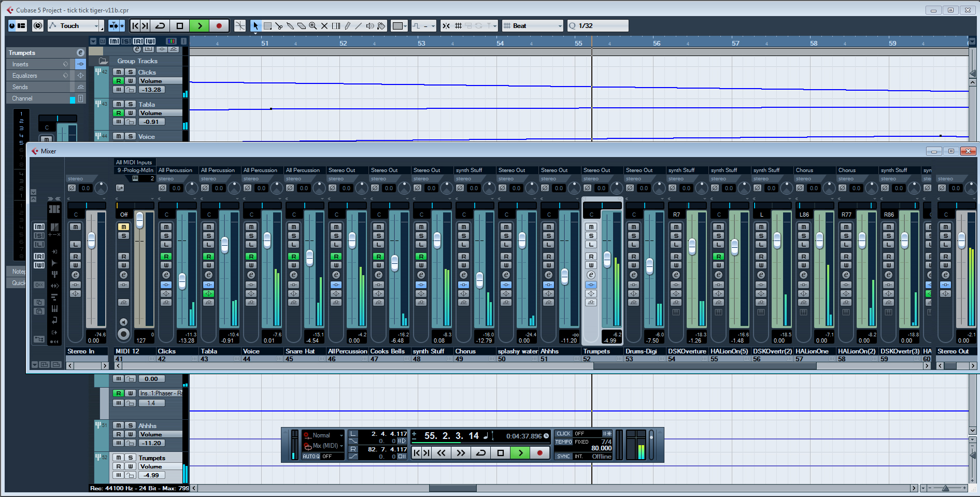Open the Trumpets channel edit 'e' button in the mixer
Screen dimensions: 980x497
pos(591,275)
